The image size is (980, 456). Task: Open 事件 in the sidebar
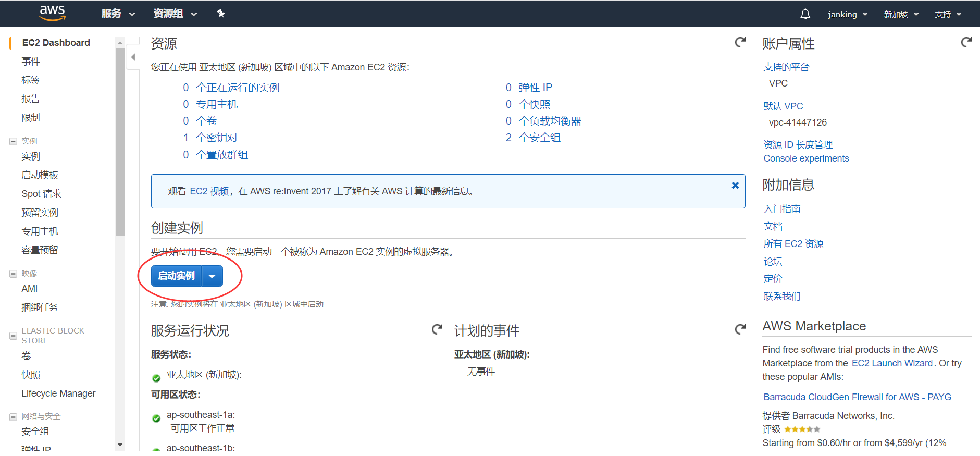point(31,61)
